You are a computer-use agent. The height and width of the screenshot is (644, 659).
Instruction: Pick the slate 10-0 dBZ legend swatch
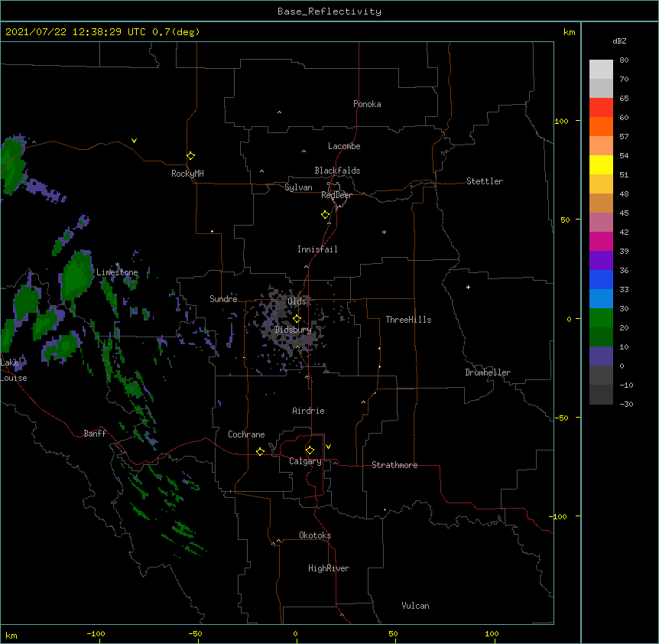(601, 356)
